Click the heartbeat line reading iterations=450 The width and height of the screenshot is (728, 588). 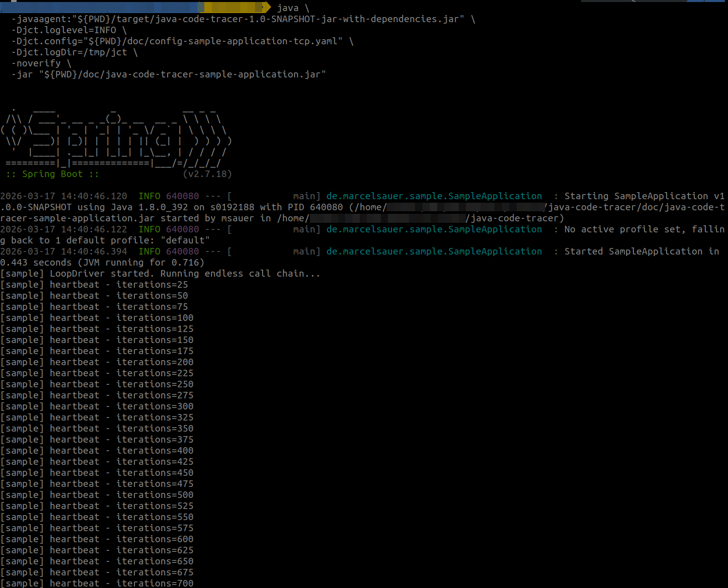[97, 473]
